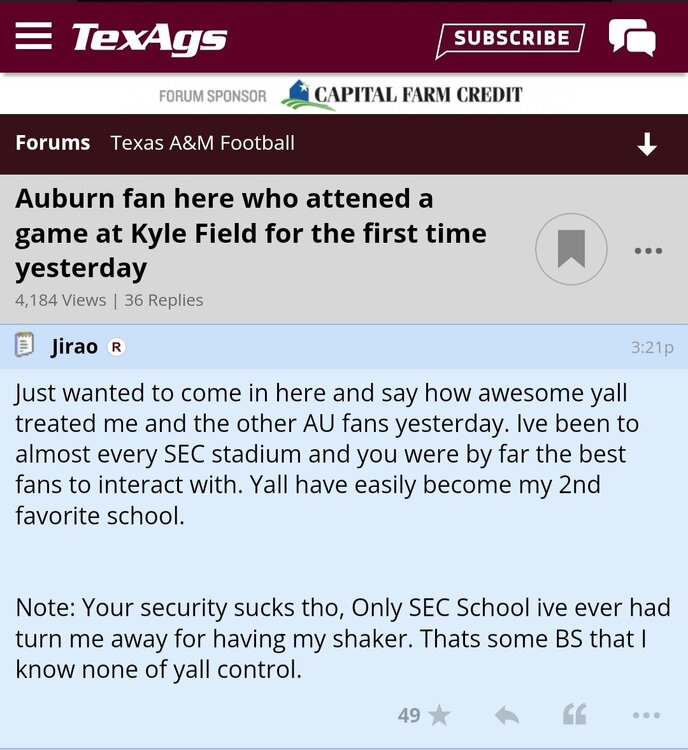Quote Jirao's post

click(574, 715)
